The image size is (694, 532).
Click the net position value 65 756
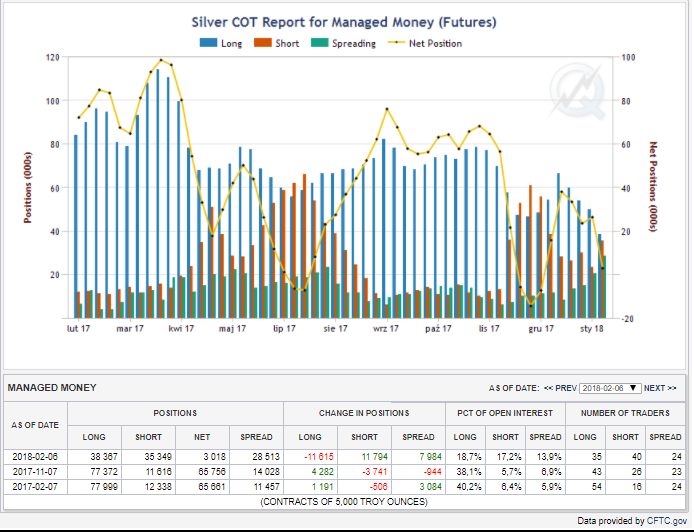click(x=212, y=472)
